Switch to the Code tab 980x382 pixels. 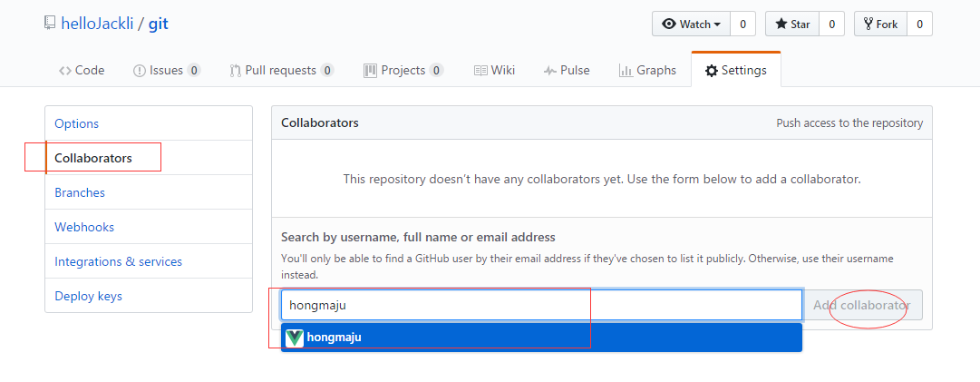coord(82,70)
